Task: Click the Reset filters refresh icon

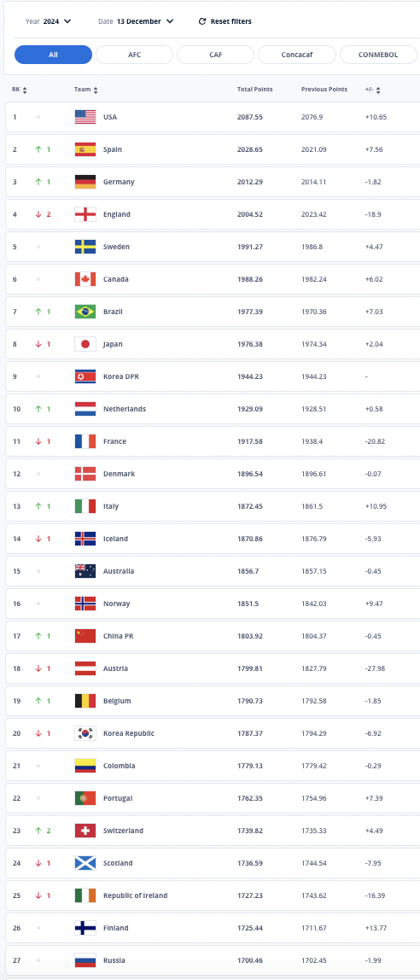Action: [x=201, y=21]
